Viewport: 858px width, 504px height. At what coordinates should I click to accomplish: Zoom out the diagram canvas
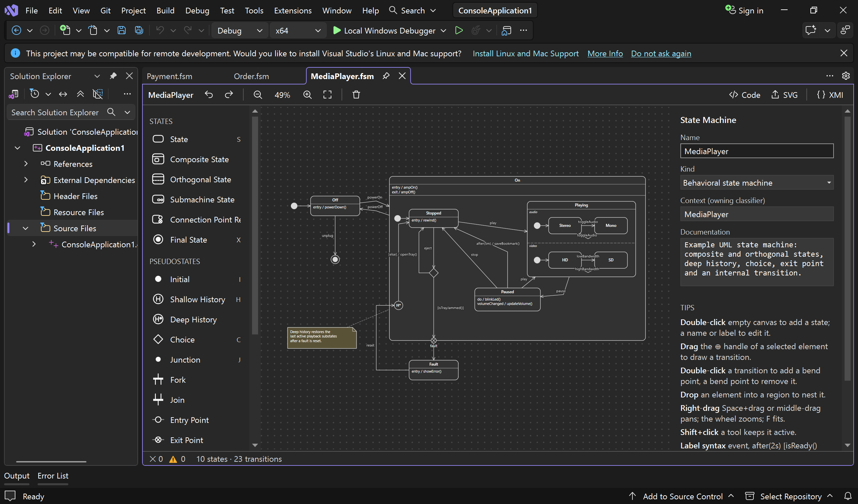[x=258, y=95]
